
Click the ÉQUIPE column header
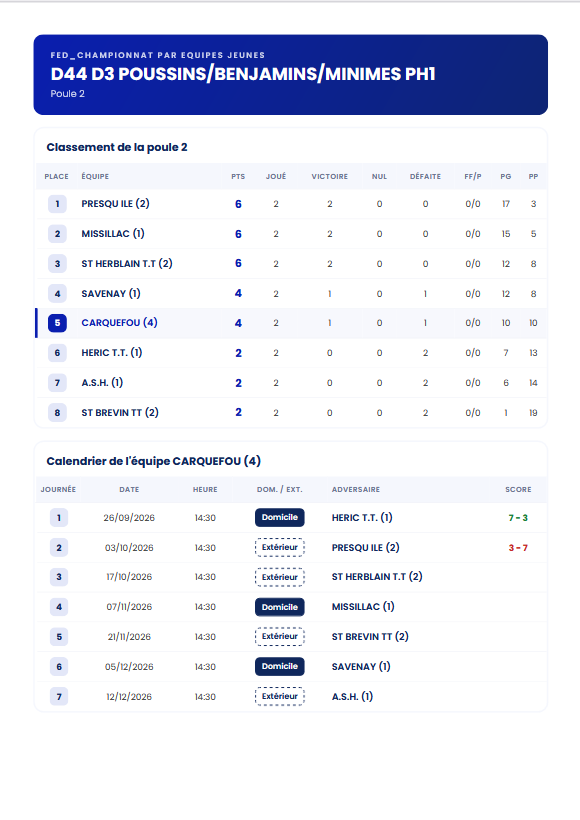pos(95,177)
